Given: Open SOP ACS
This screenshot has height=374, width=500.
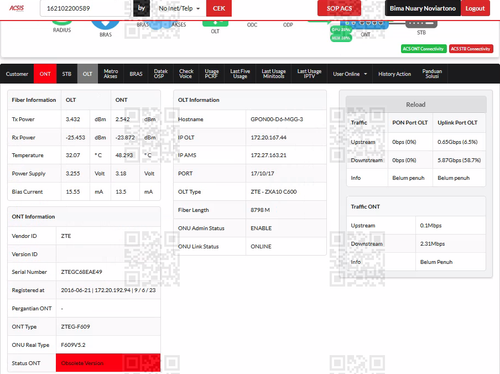Looking at the screenshot, I should (x=339, y=8).
